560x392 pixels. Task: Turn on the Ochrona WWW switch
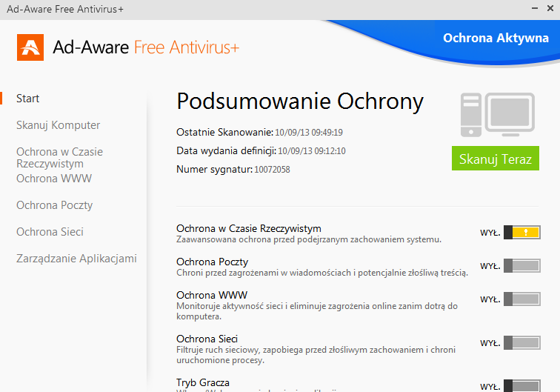tap(521, 299)
